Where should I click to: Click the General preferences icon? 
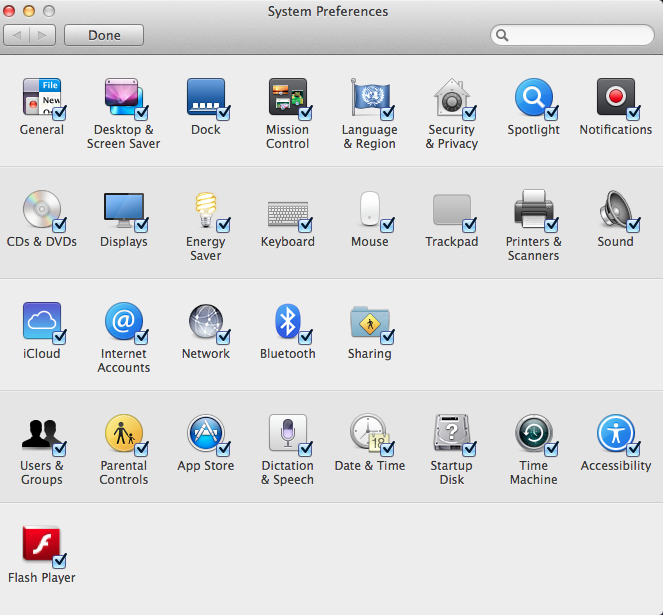(42, 97)
